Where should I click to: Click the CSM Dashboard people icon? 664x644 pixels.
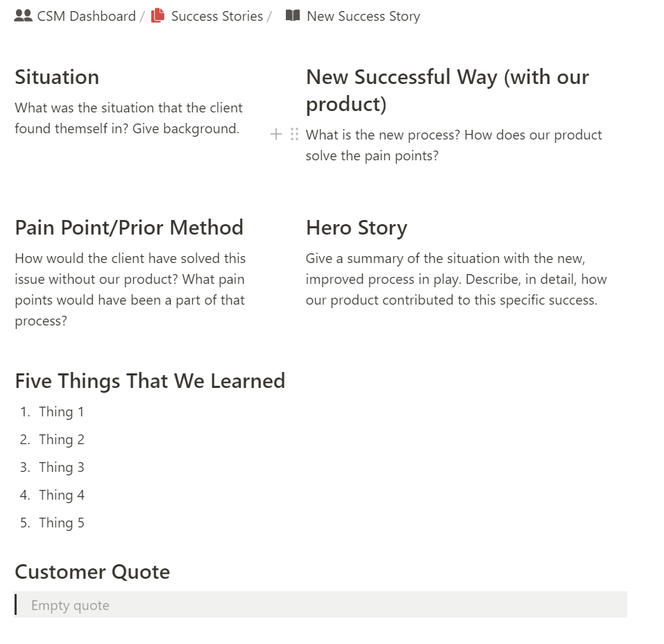pos(23,16)
